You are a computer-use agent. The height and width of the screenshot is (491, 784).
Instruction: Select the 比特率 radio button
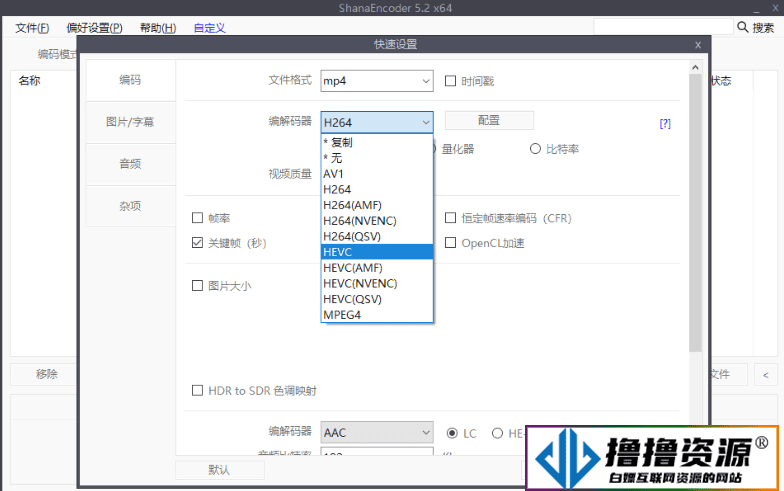[536, 149]
